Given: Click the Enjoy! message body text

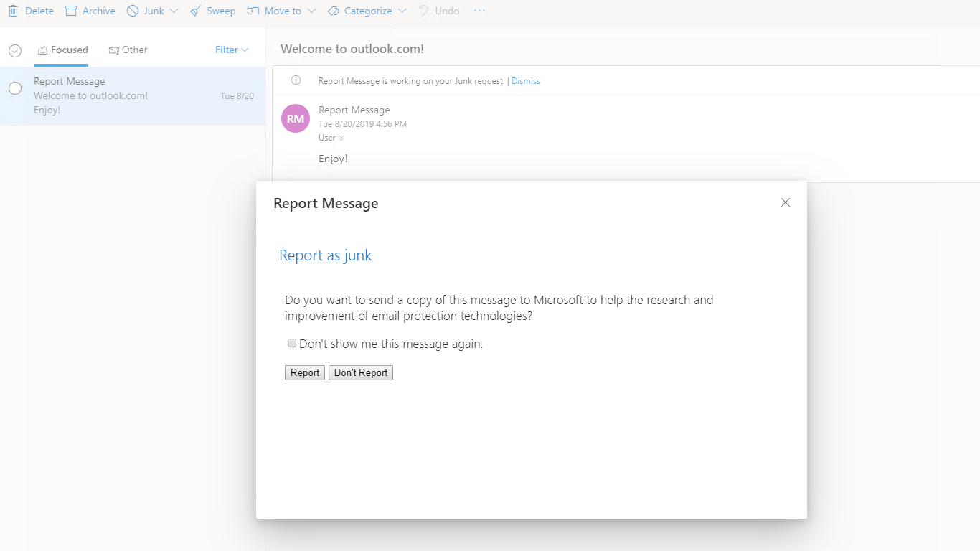Looking at the screenshot, I should 333,159.
